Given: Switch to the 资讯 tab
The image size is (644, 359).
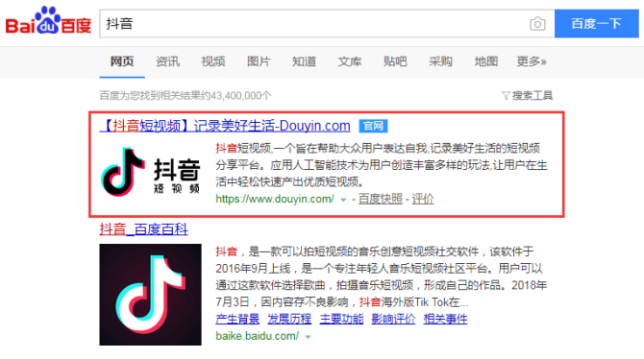Looking at the screenshot, I should tap(167, 61).
